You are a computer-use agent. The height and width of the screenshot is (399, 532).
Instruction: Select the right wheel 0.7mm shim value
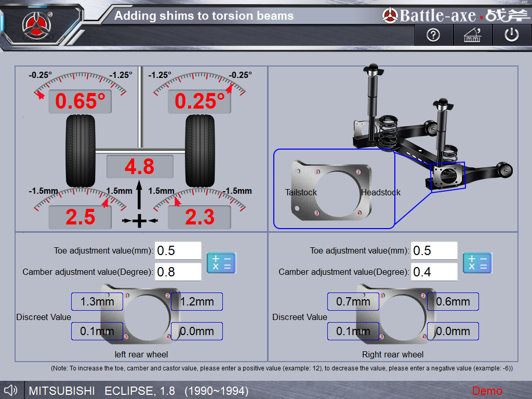coord(353,301)
